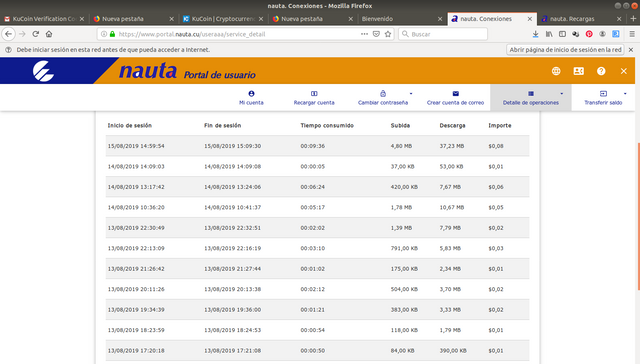
Task: Log out with the orange header X
Action: pyautogui.click(x=623, y=71)
